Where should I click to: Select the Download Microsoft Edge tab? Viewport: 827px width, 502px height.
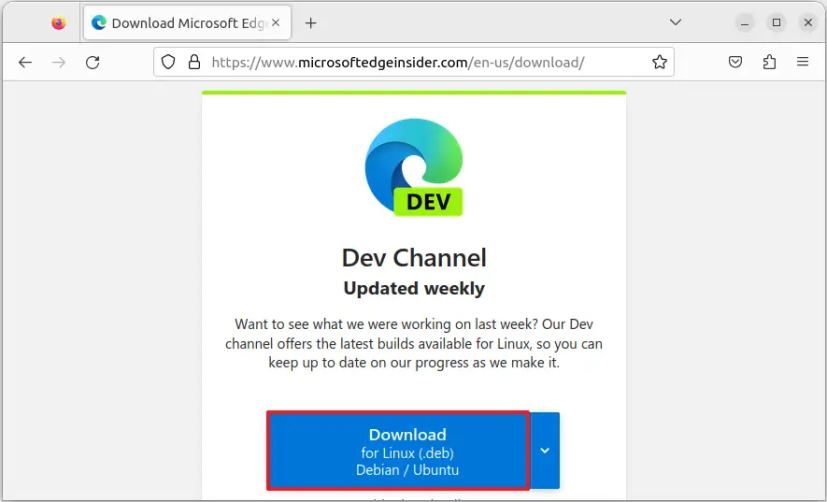(187, 23)
